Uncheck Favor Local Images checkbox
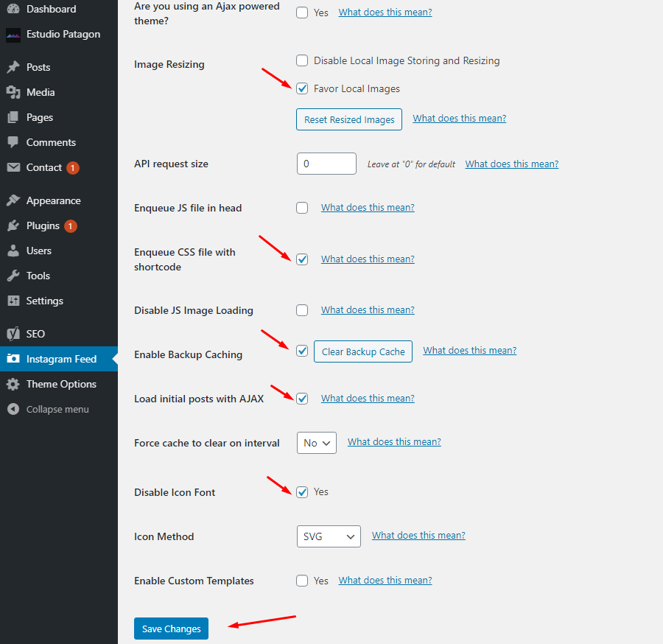The height and width of the screenshot is (644, 663). coord(302,88)
